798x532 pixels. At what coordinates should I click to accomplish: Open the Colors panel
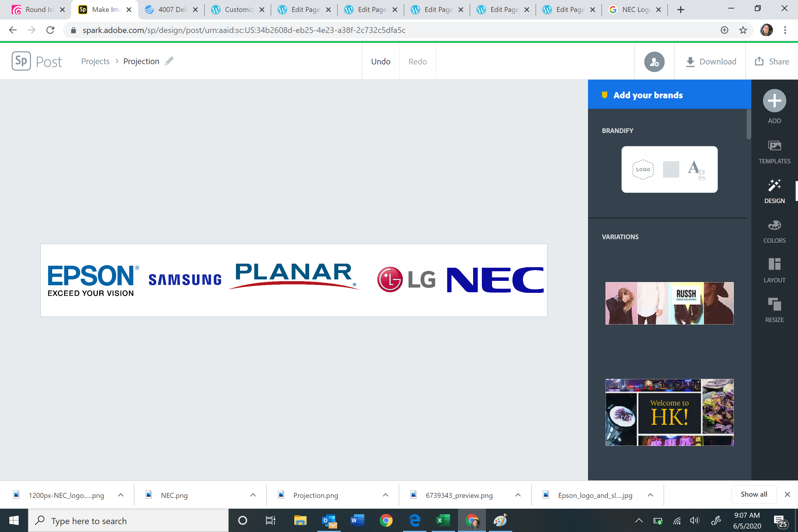775,230
